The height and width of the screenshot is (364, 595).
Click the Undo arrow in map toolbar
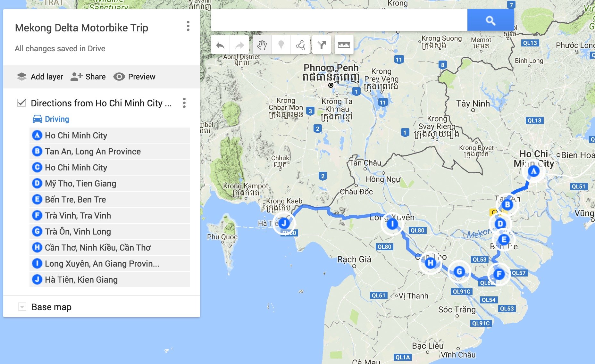click(x=220, y=45)
